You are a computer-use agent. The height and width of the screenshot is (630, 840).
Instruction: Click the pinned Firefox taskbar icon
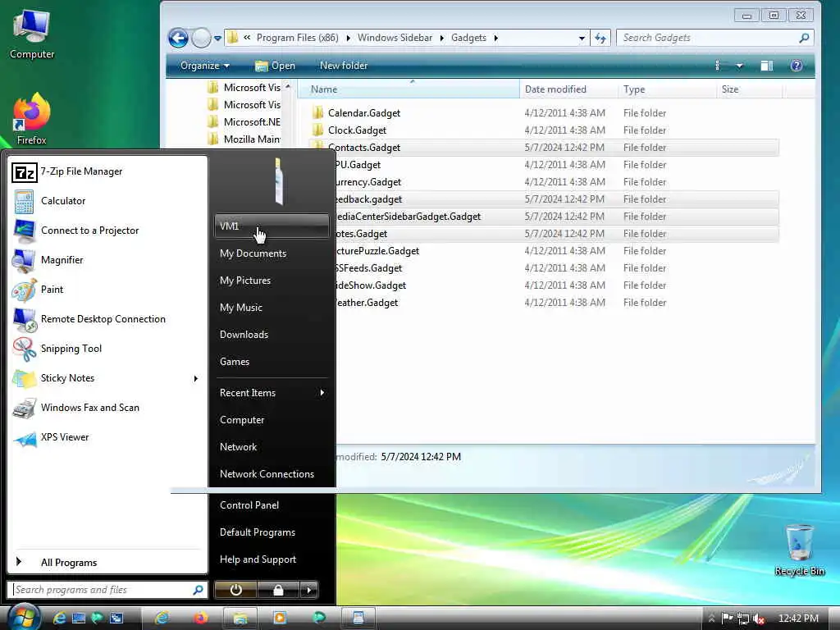tap(200, 619)
